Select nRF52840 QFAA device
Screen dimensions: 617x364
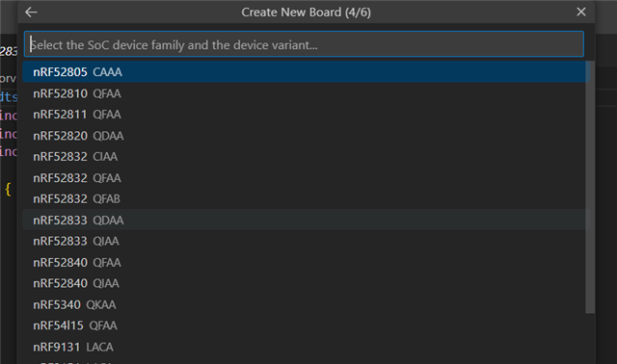pos(306,262)
